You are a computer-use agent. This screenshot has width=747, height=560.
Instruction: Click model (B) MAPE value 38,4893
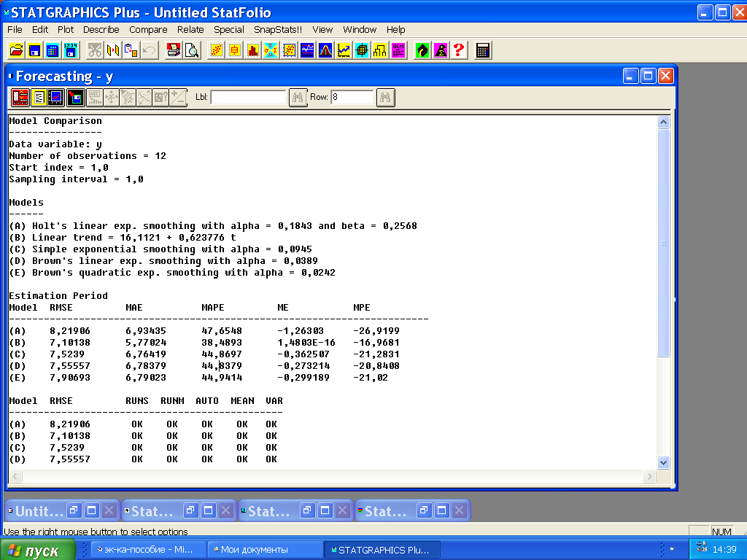222,343
